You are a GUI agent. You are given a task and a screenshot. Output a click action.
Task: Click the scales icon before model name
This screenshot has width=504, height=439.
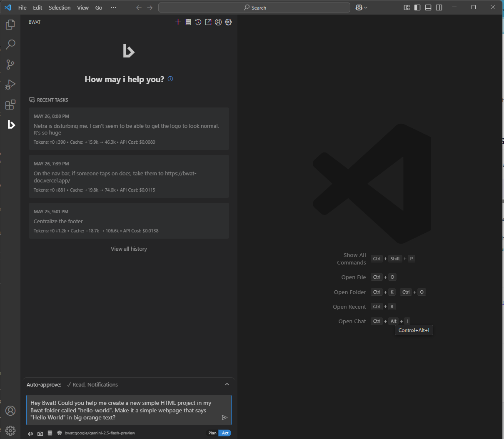coord(60,433)
